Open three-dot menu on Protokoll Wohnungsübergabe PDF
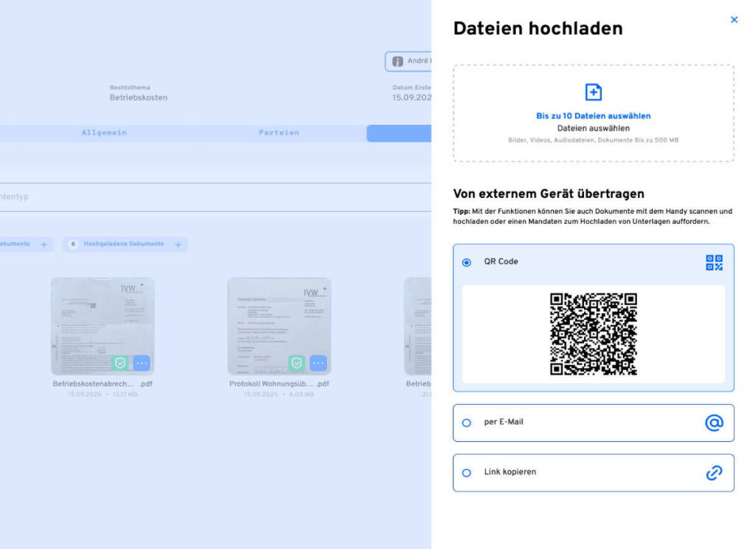 [x=318, y=363]
